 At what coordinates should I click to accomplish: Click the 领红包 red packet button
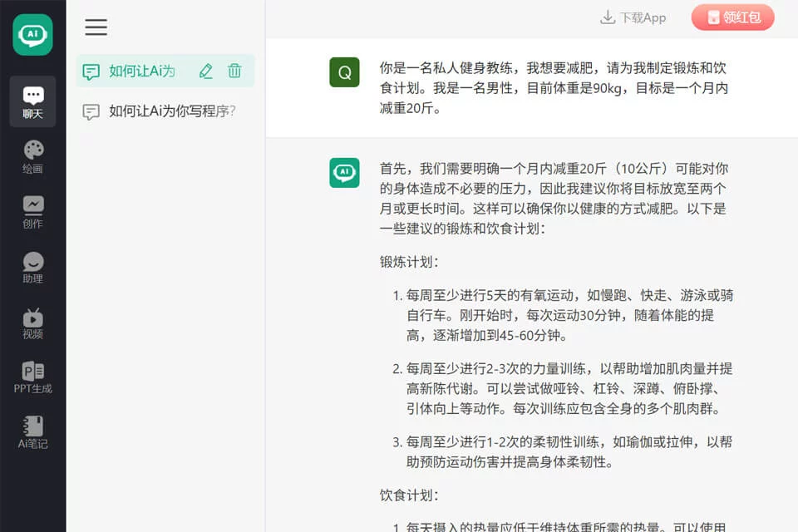(733, 17)
